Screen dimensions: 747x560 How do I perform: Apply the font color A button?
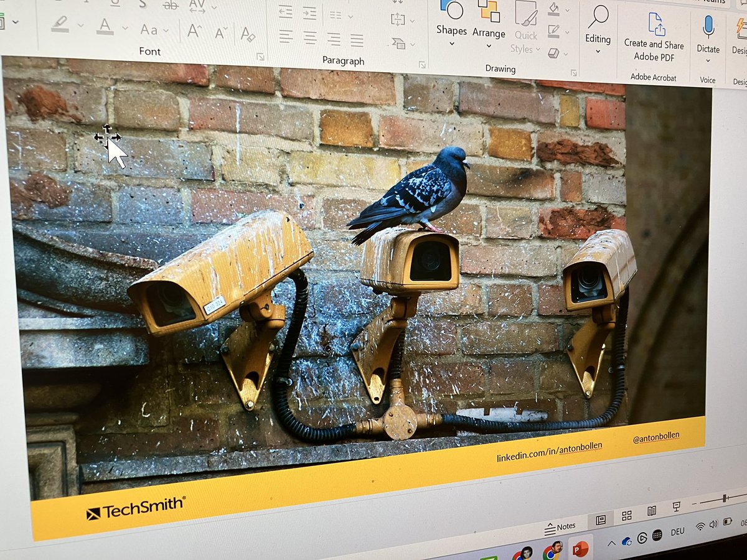(x=105, y=26)
